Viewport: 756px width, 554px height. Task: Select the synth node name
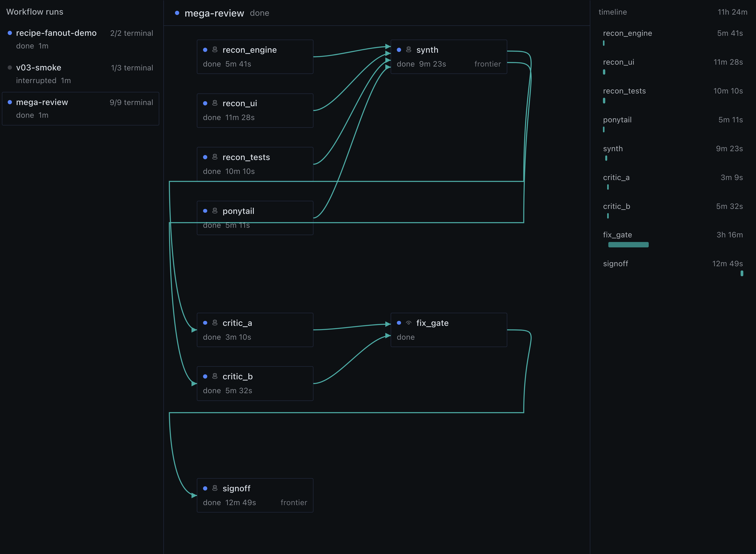(427, 50)
